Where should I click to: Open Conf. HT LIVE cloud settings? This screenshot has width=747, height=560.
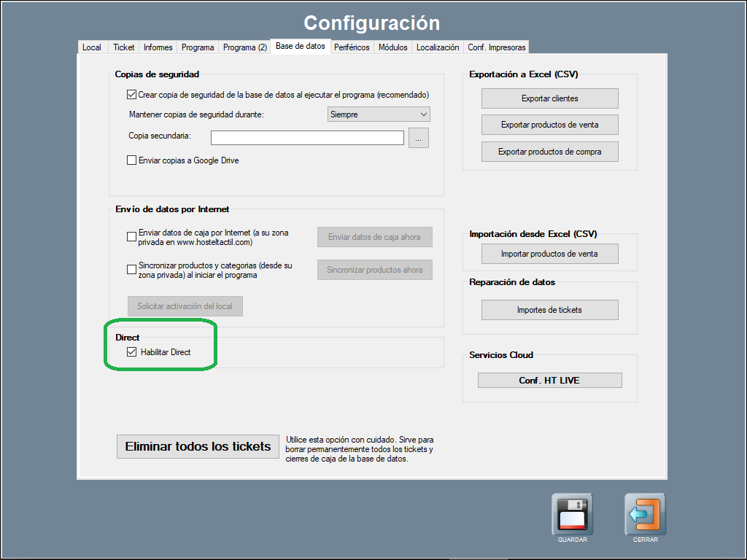[x=549, y=381]
